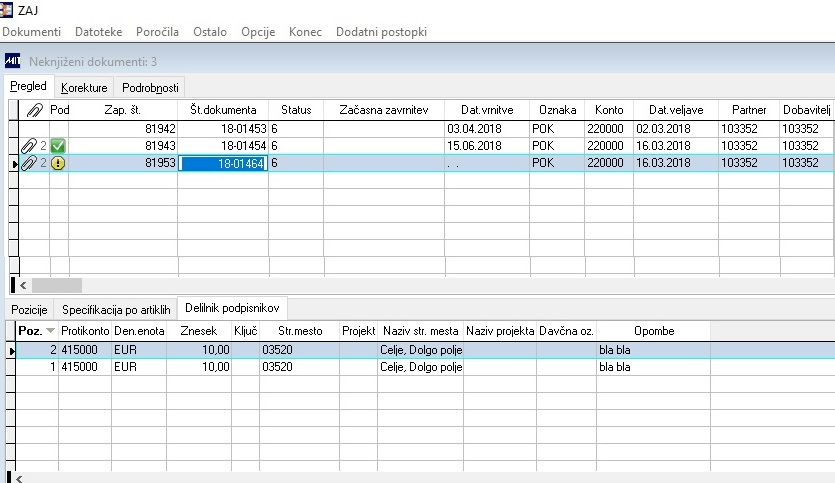Screen dimensions: 835x483
Task: Open the Datoteke menu
Action: (x=99, y=32)
